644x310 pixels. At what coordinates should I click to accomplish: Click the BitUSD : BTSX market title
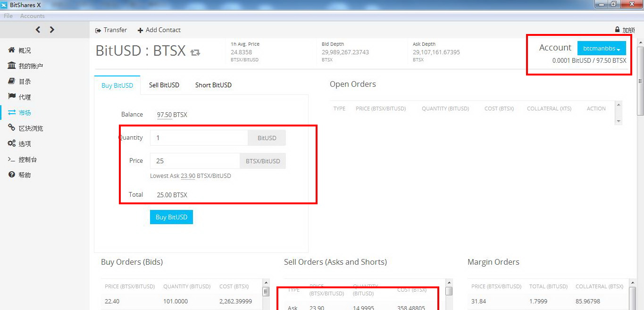point(141,50)
